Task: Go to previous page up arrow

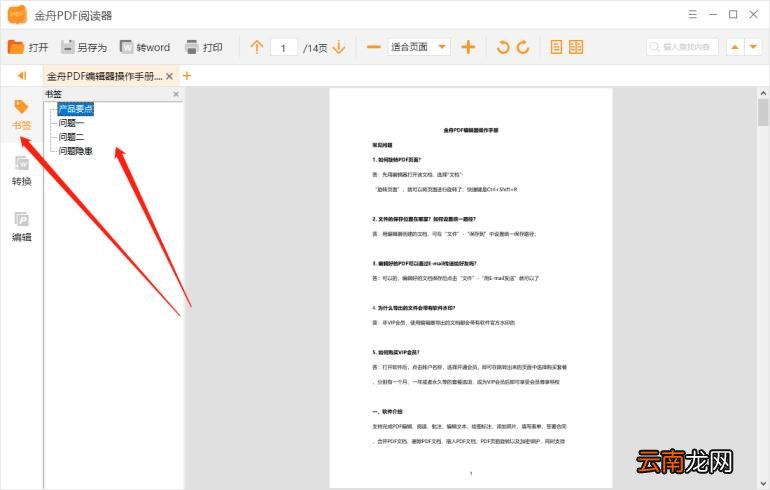Action: (x=256, y=47)
